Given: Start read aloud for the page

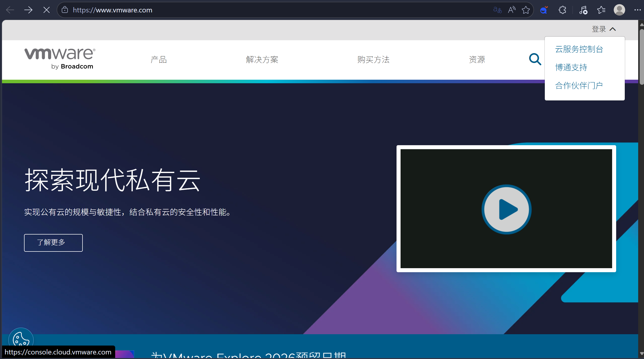Looking at the screenshot, I should (512, 10).
